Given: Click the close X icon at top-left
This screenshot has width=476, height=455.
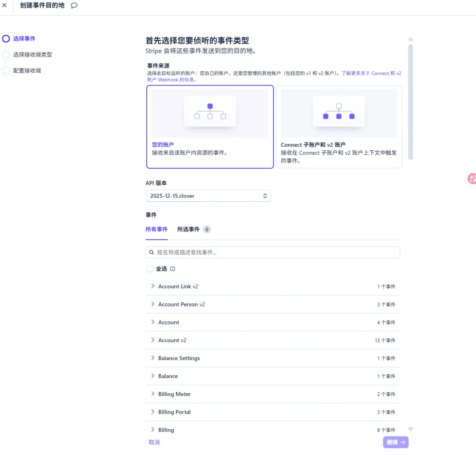Looking at the screenshot, I should click(x=5, y=6).
